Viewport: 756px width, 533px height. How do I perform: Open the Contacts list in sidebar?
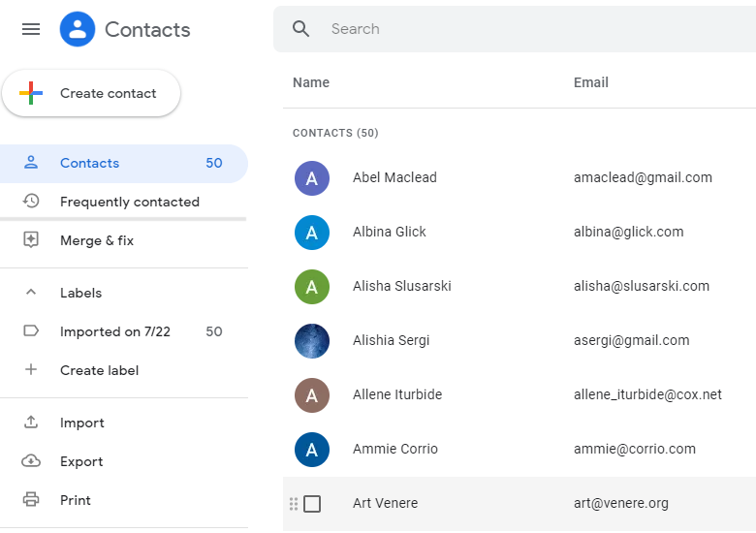89,163
